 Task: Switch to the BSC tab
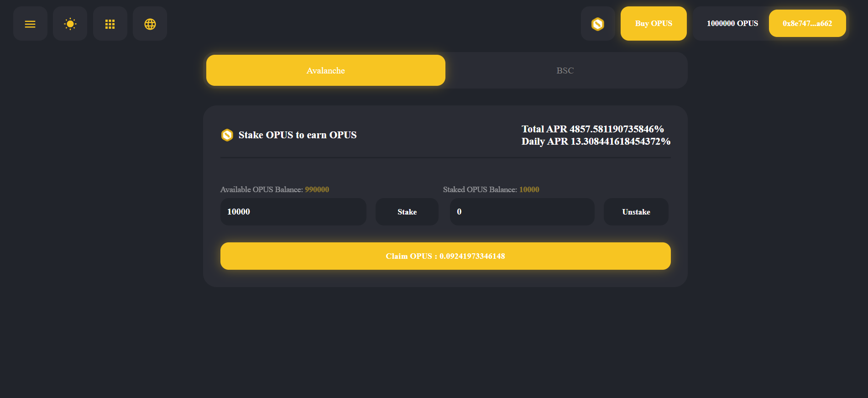pos(565,70)
